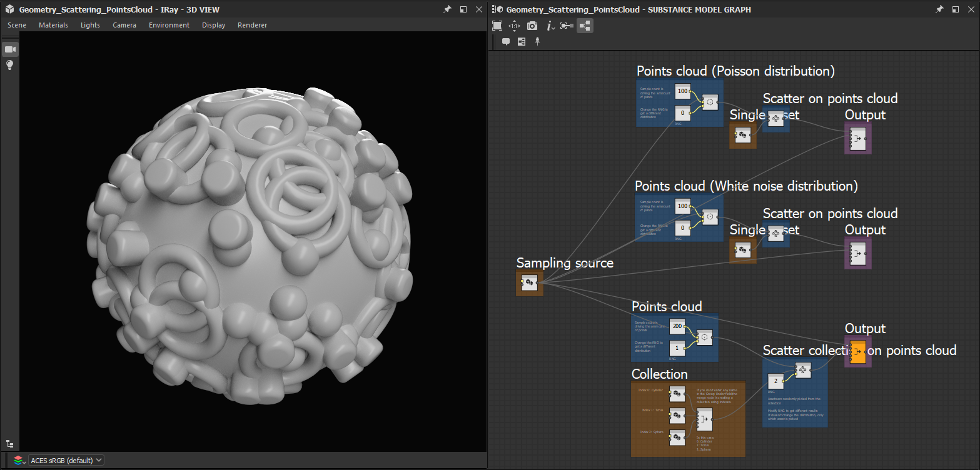Viewport: 980px width, 470px height.
Task: Select the Light bulb tool in 3D view sidebar
Action: click(x=9, y=64)
